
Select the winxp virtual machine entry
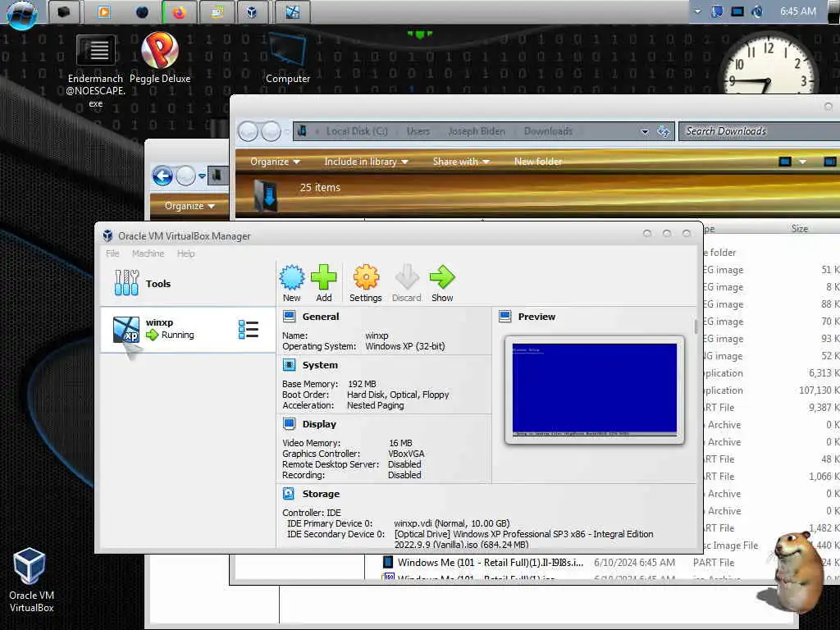tap(188, 329)
